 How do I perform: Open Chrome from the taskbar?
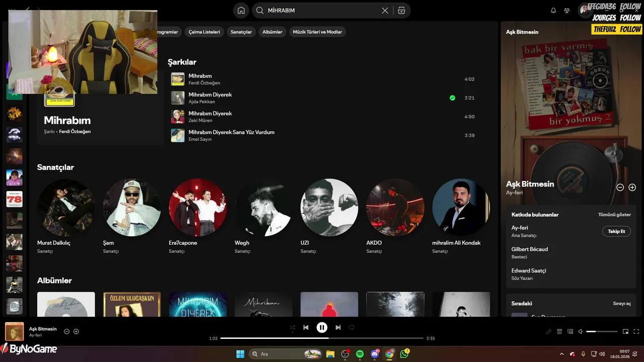(x=389, y=354)
